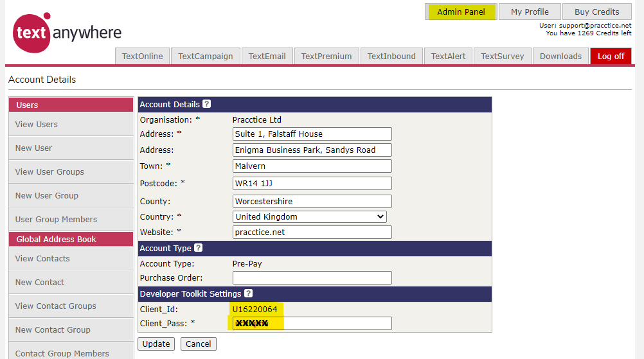Click the Log off button

(x=611, y=57)
